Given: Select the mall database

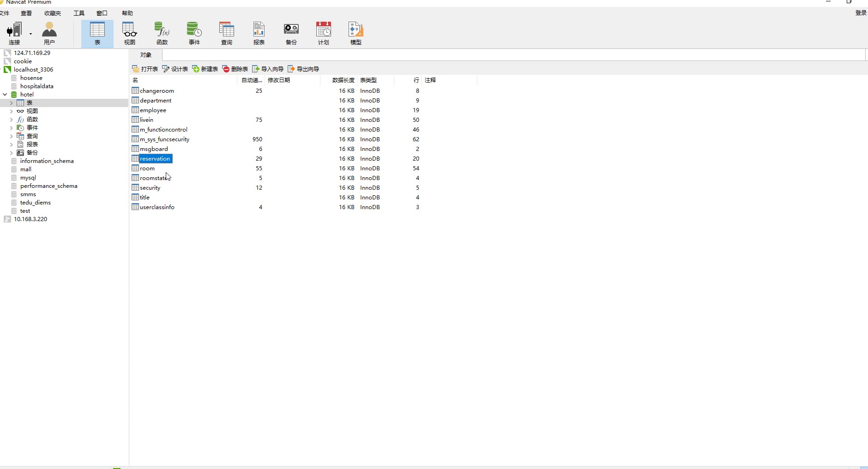Looking at the screenshot, I should 25,169.
